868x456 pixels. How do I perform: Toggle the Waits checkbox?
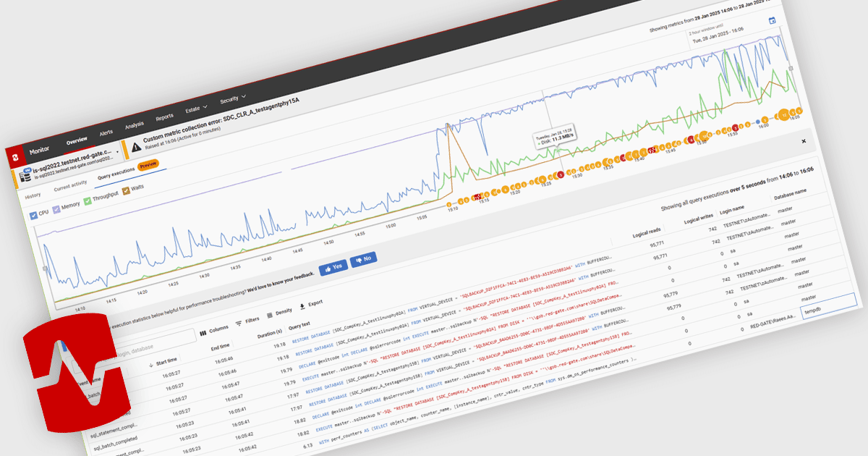click(x=125, y=191)
